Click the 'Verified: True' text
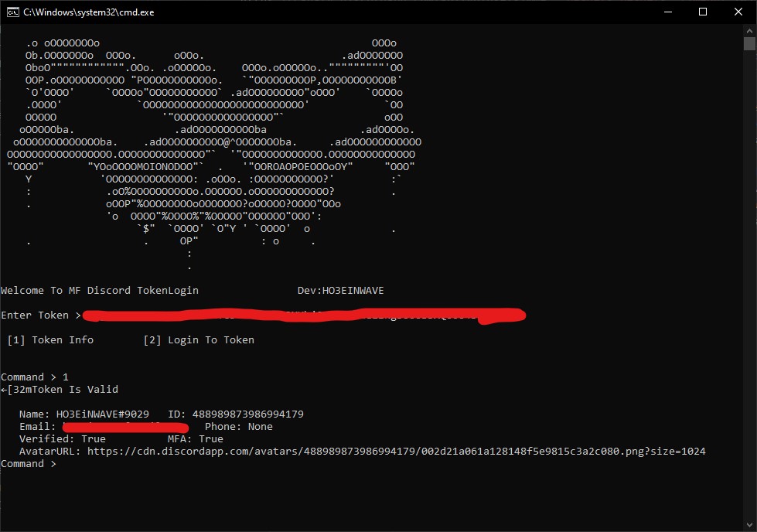 (63, 439)
